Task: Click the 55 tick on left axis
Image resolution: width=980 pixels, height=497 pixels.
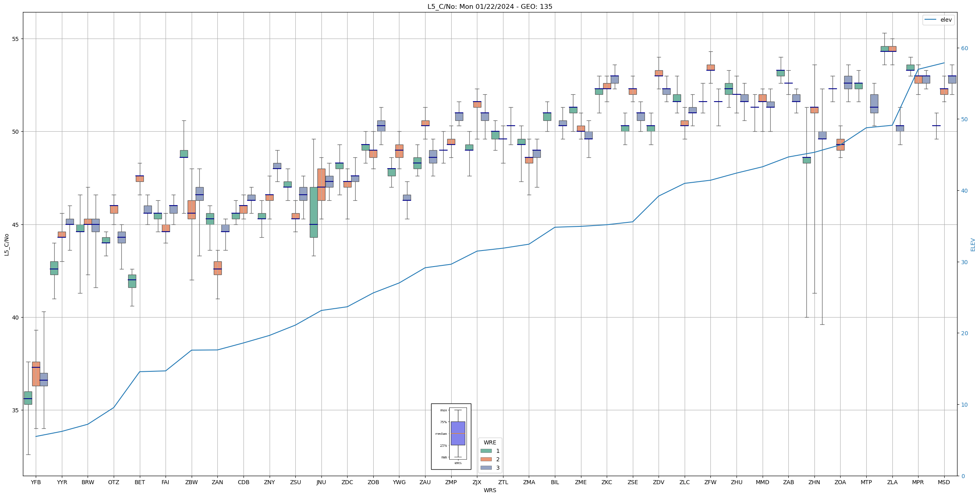Action: [16, 39]
